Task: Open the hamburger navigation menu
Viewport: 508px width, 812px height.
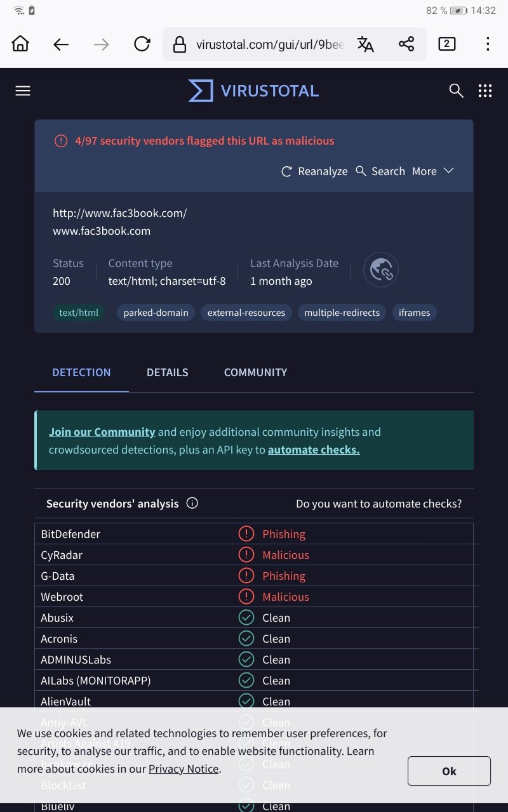Action: coord(23,91)
